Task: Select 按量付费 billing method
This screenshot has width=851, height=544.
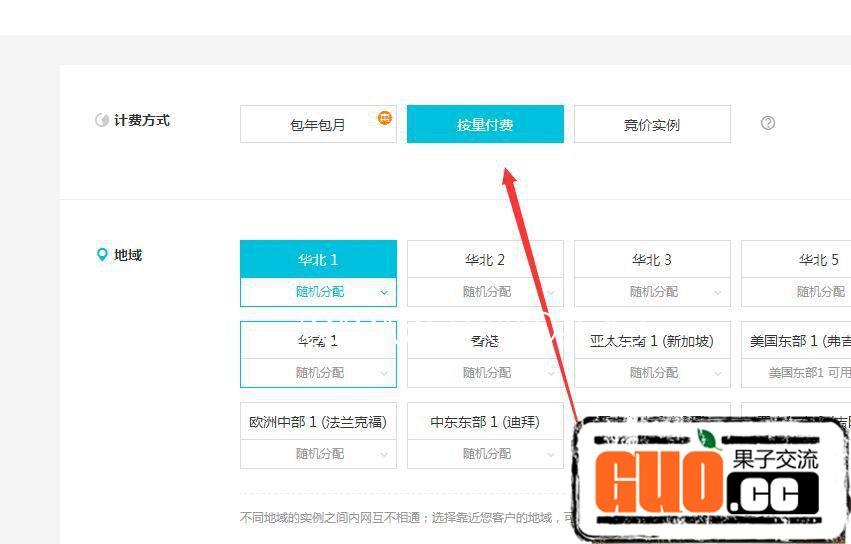Action: pos(485,125)
